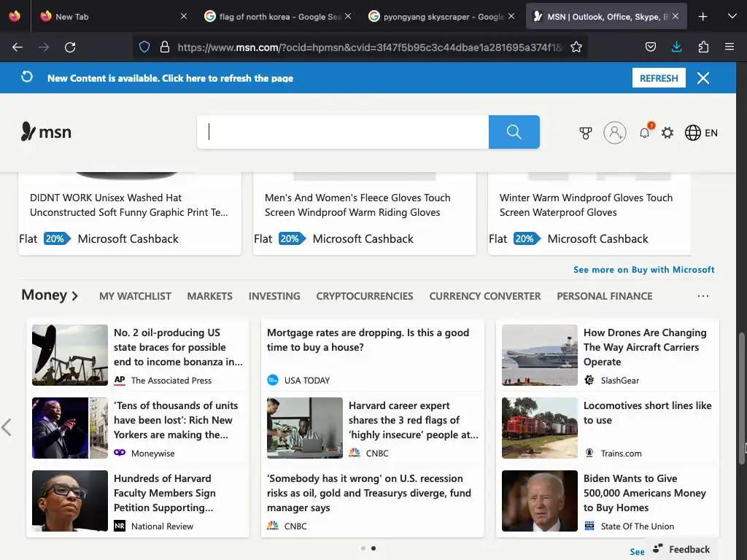The width and height of the screenshot is (747, 560).
Task: Close the New Tab tab
Action: click(184, 16)
